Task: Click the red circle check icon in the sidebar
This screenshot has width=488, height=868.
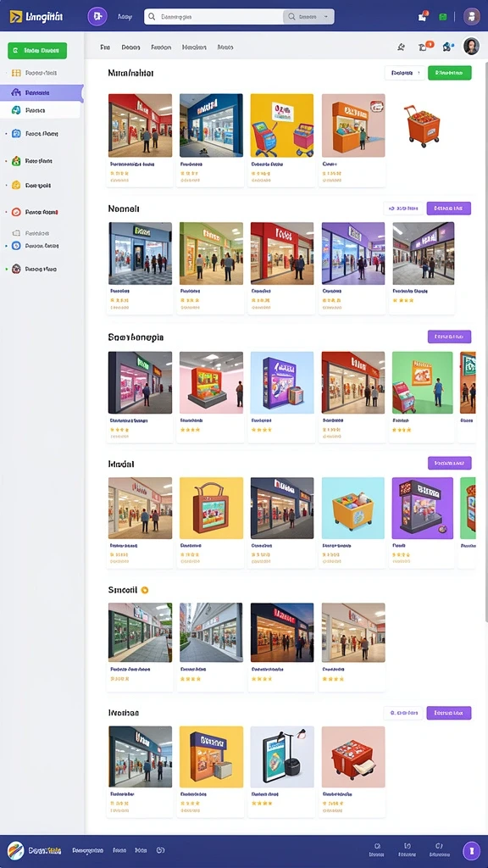Action: 16,212
